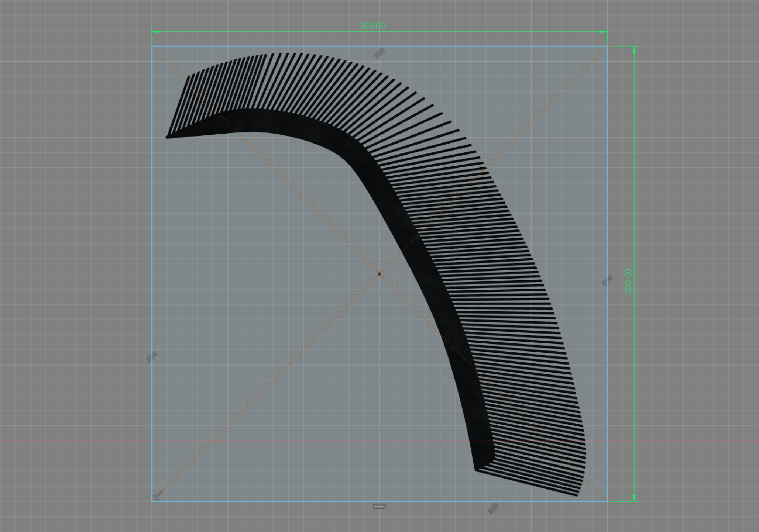Click the vertical 300.00 dimension value
This screenshot has width=759, height=532.
pyautogui.click(x=628, y=281)
